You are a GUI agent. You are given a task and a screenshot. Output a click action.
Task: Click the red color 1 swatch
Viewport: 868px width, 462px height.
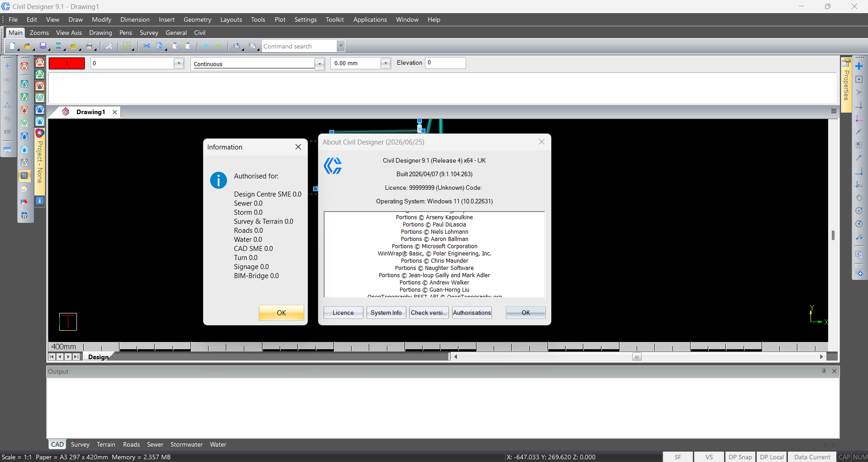(67, 63)
